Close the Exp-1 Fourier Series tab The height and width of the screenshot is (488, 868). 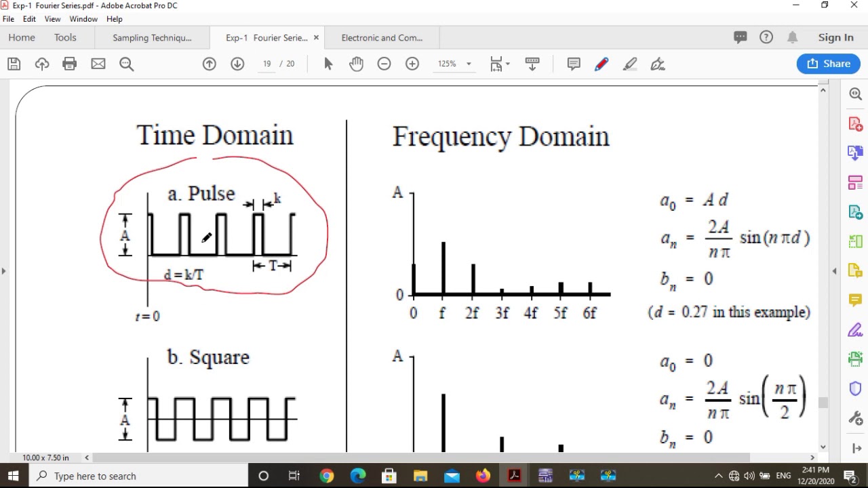(x=316, y=38)
